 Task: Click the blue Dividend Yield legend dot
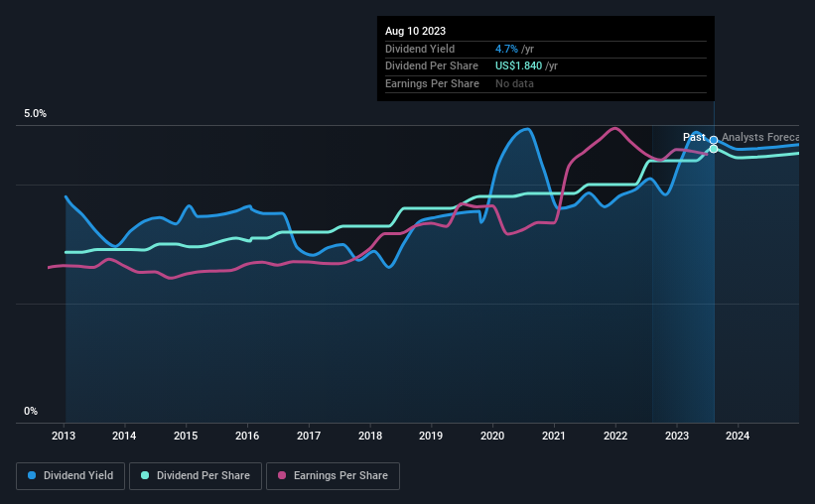(x=32, y=475)
